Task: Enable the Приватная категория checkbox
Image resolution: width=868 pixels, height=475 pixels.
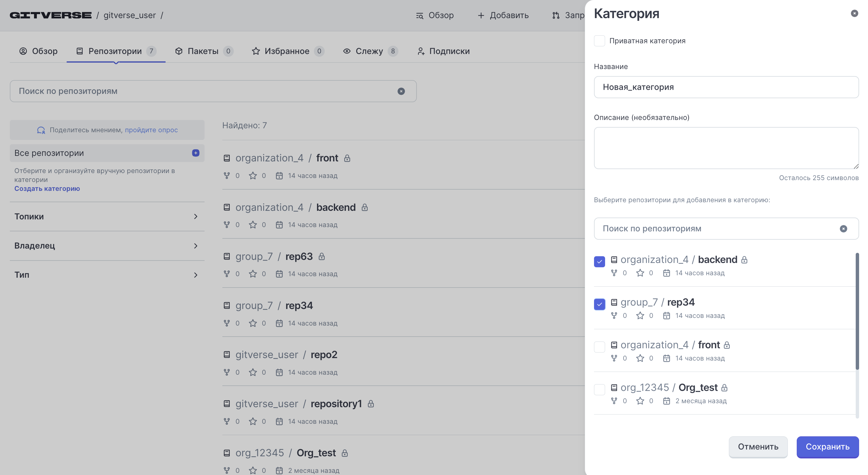Action: click(x=600, y=41)
